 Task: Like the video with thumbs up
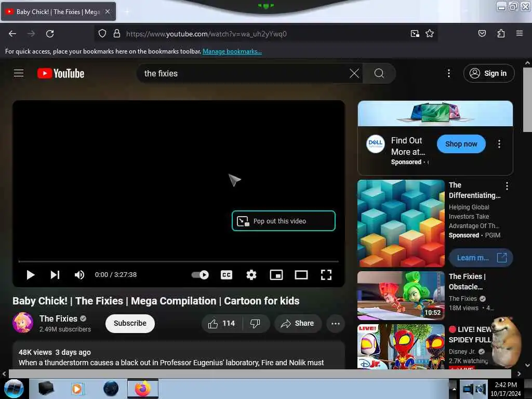click(x=222, y=324)
